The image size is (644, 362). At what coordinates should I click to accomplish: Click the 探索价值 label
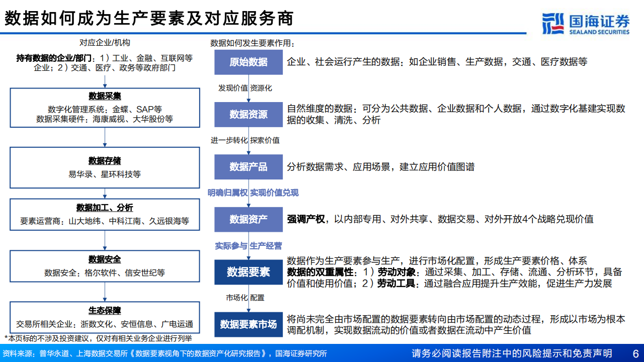tap(265, 140)
